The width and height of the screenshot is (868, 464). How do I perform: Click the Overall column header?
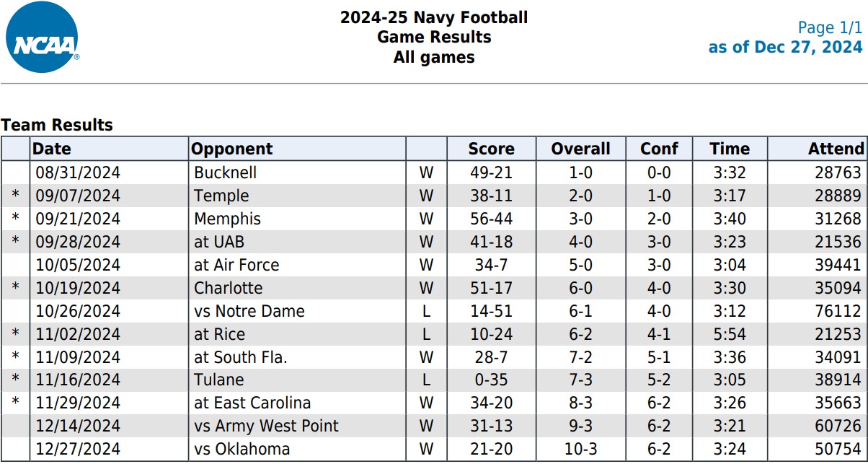point(580,149)
